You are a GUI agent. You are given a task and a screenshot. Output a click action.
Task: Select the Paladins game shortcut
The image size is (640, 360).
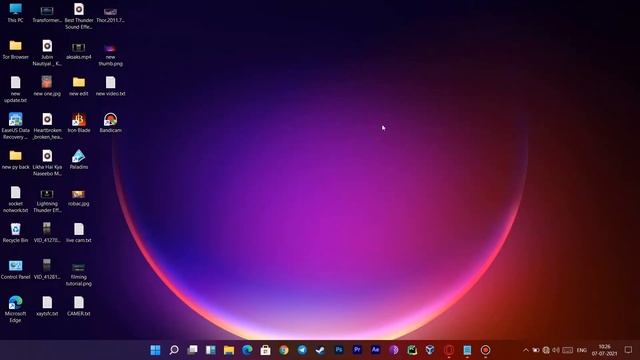pyautogui.click(x=79, y=159)
